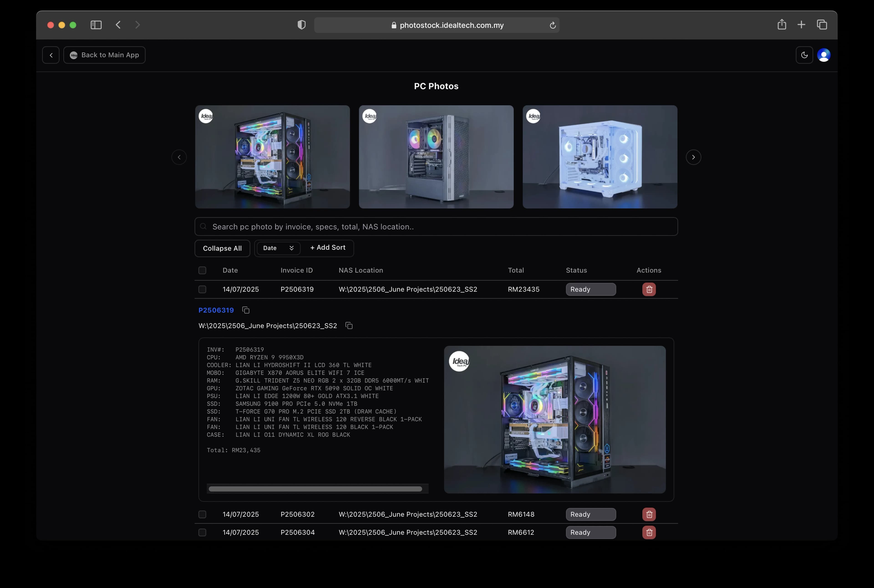Click + Add Sort button
The width and height of the screenshot is (874, 588).
click(x=328, y=247)
